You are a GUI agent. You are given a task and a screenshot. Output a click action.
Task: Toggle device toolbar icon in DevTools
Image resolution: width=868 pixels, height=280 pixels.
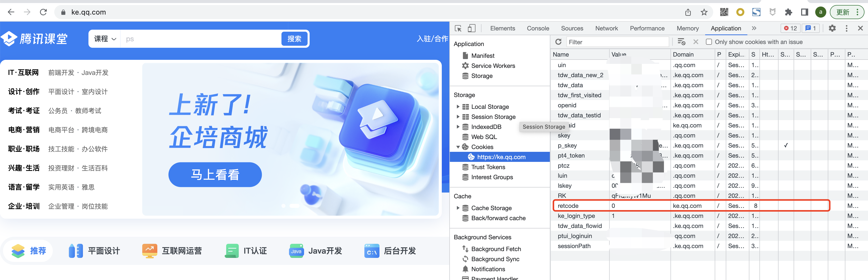pyautogui.click(x=471, y=29)
